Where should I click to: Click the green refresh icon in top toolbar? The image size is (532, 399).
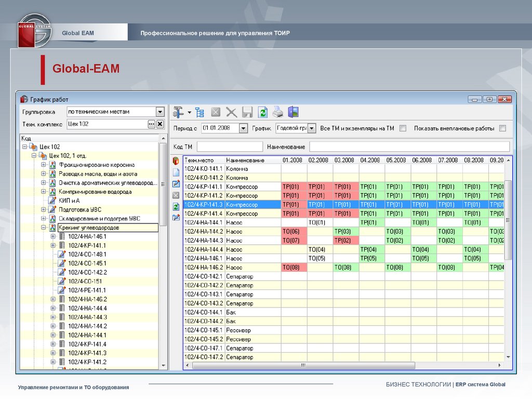263,112
